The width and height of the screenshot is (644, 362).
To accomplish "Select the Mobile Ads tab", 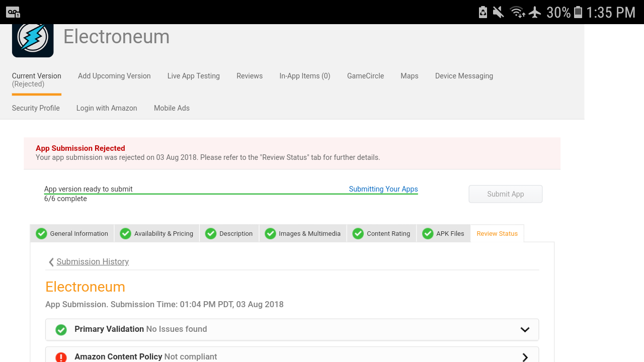I will point(172,108).
